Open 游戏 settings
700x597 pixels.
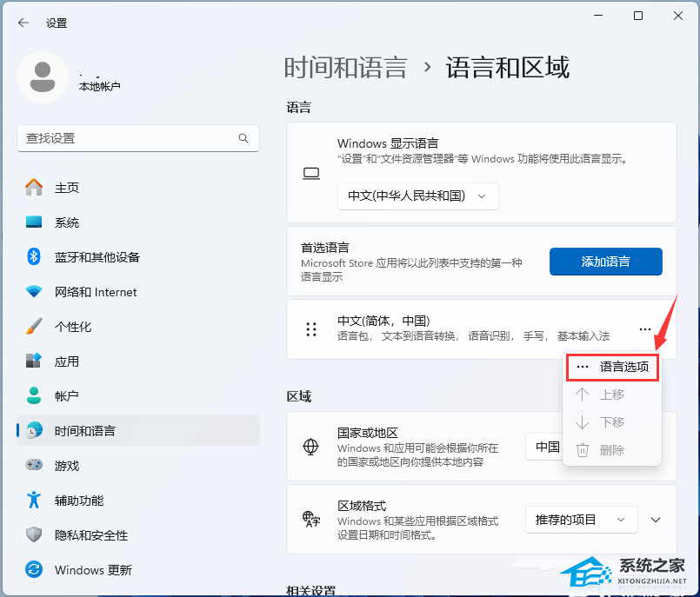pyautogui.click(x=138, y=466)
